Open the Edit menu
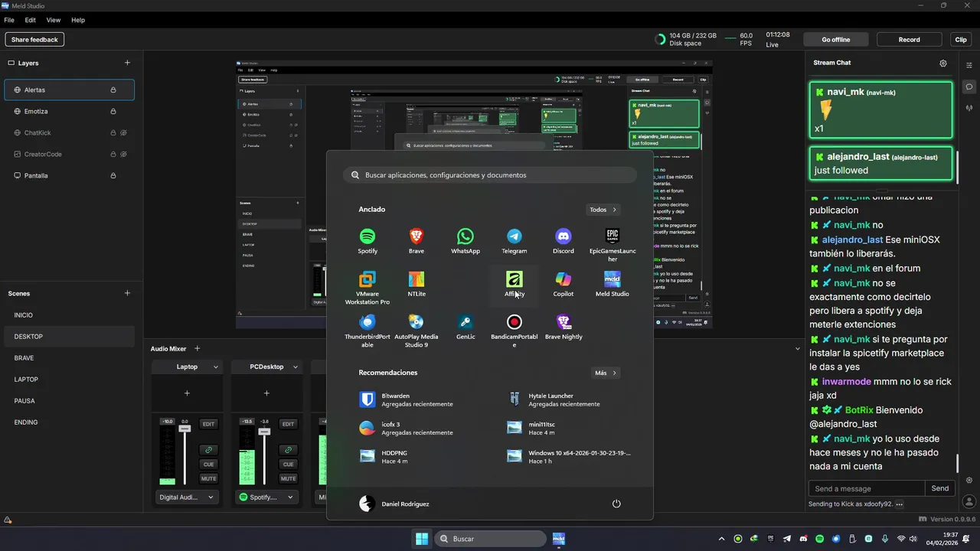980x551 pixels. (31, 20)
